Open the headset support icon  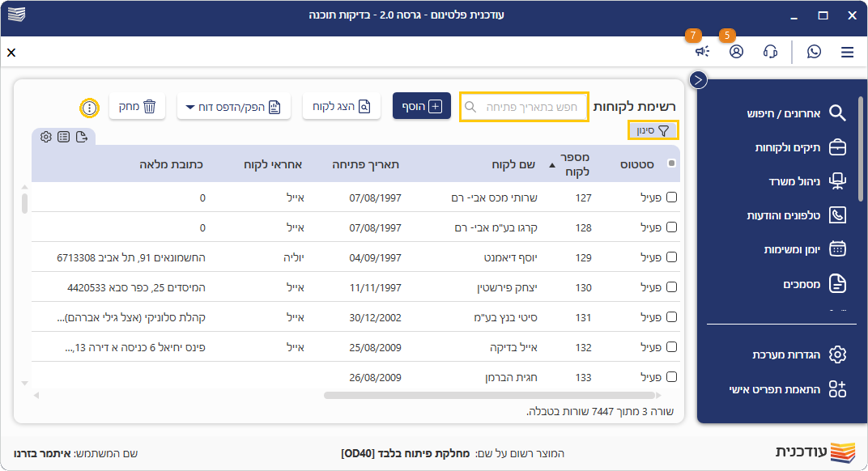tap(770, 52)
